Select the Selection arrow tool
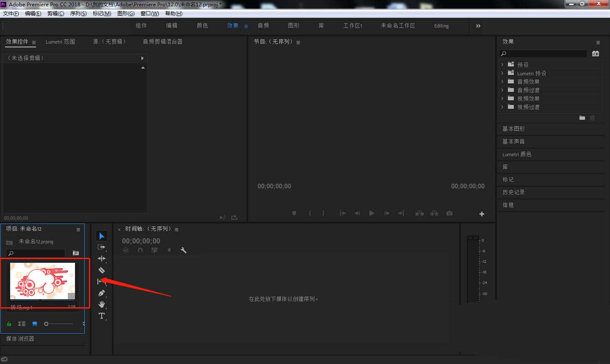 point(102,236)
